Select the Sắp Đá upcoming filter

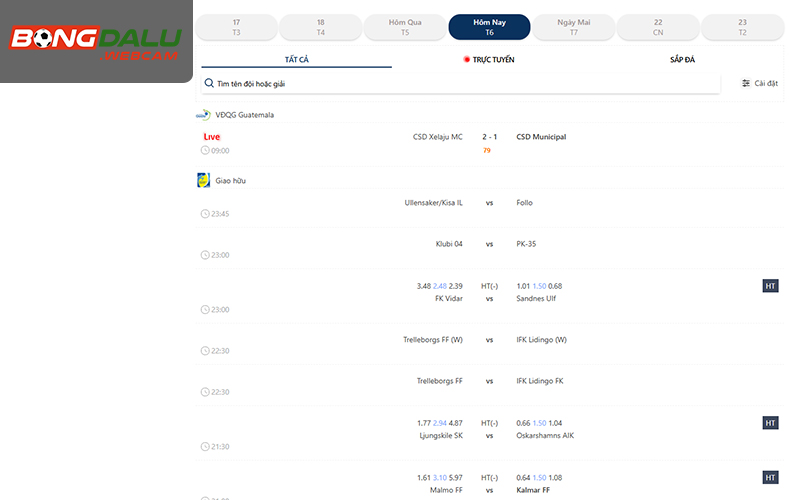pos(682,60)
